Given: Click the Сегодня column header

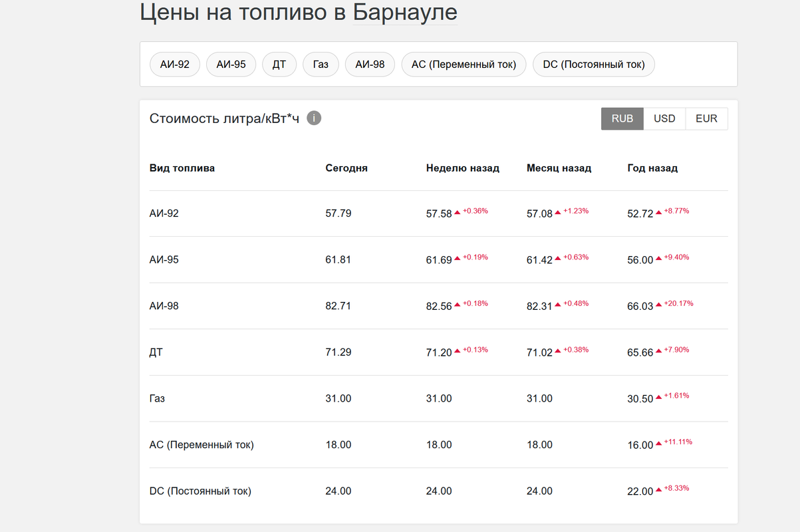Looking at the screenshot, I should click(x=346, y=168).
